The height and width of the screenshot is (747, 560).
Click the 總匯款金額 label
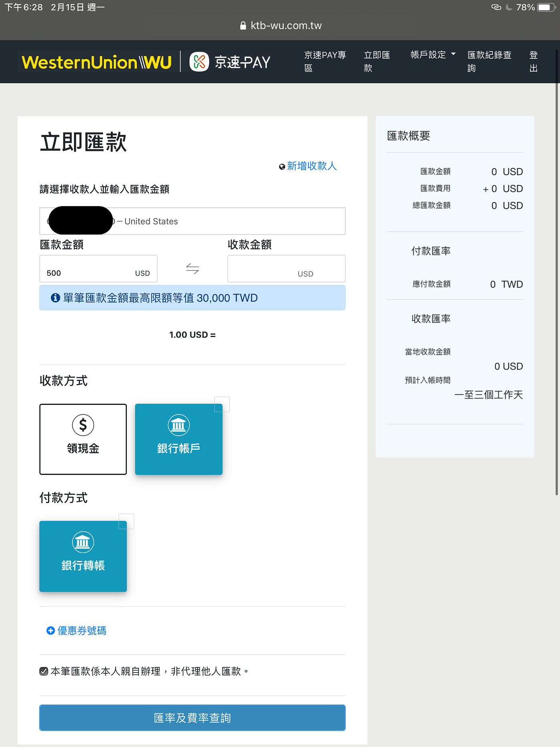pos(432,205)
